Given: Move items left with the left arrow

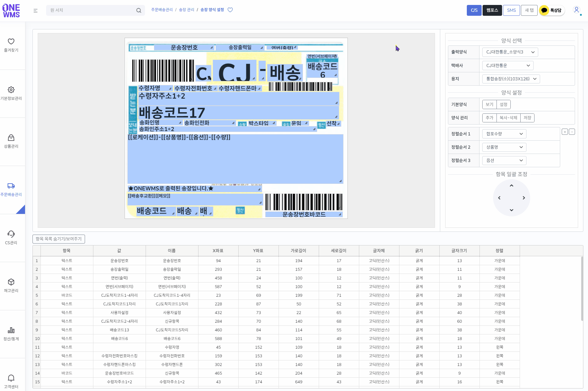Looking at the screenshot, I should (499, 198).
